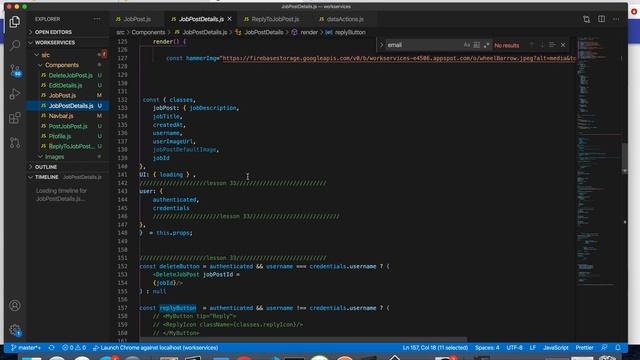
Task: Switch to the JobPost.js tab
Action: [x=137, y=19]
